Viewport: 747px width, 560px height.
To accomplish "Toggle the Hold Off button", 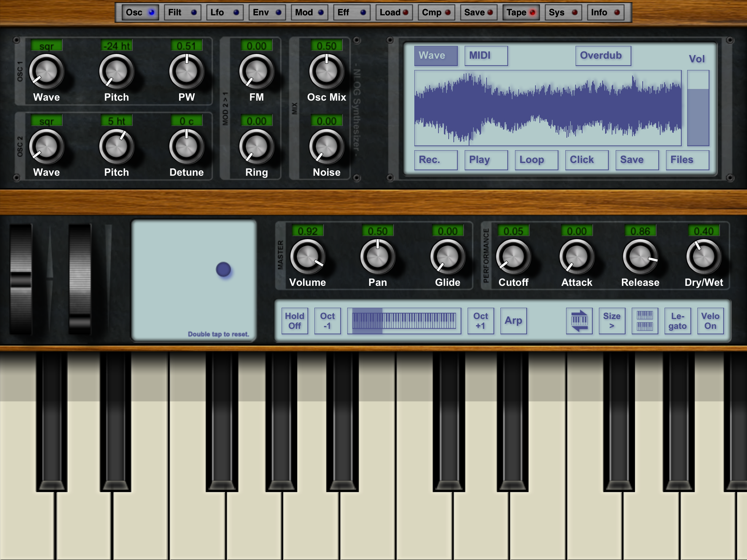I will (x=295, y=321).
